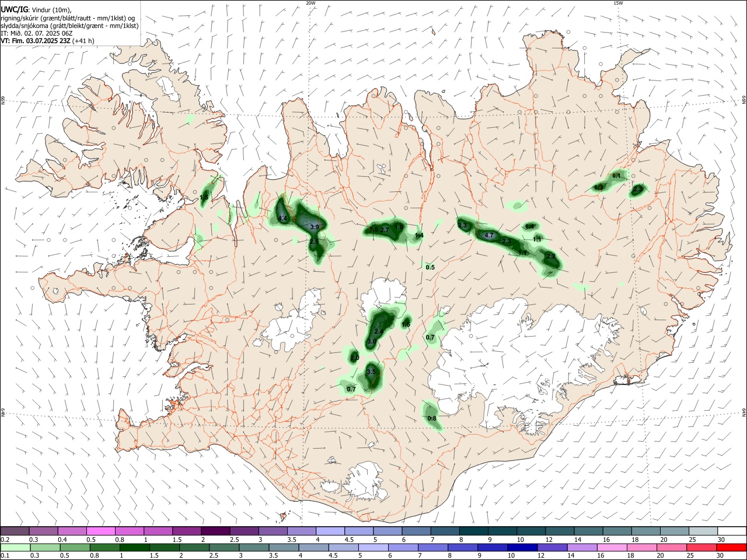Select the 0.5 rainfall value on the map
This screenshot has width=747, height=560.
[x=430, y=267]
